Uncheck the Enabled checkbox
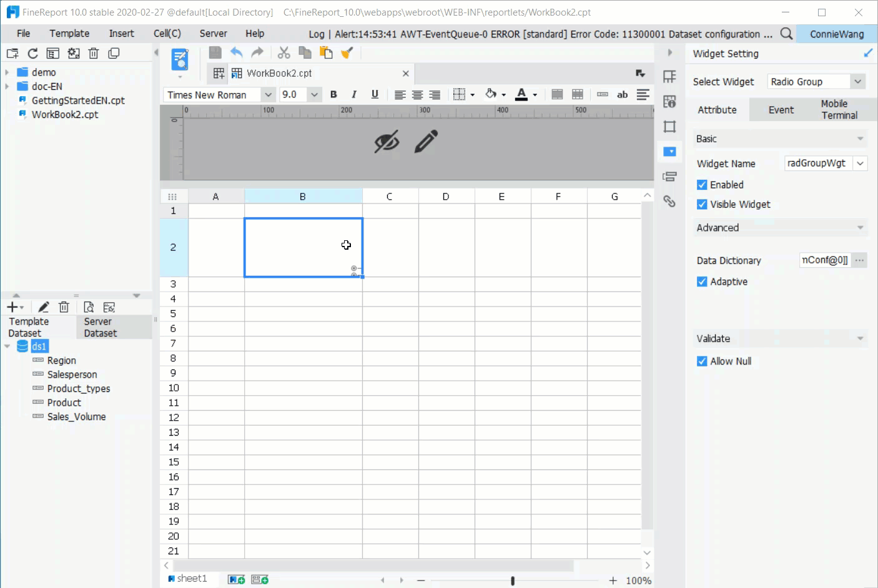Screen dimensions: 878x588 point(702,185)
